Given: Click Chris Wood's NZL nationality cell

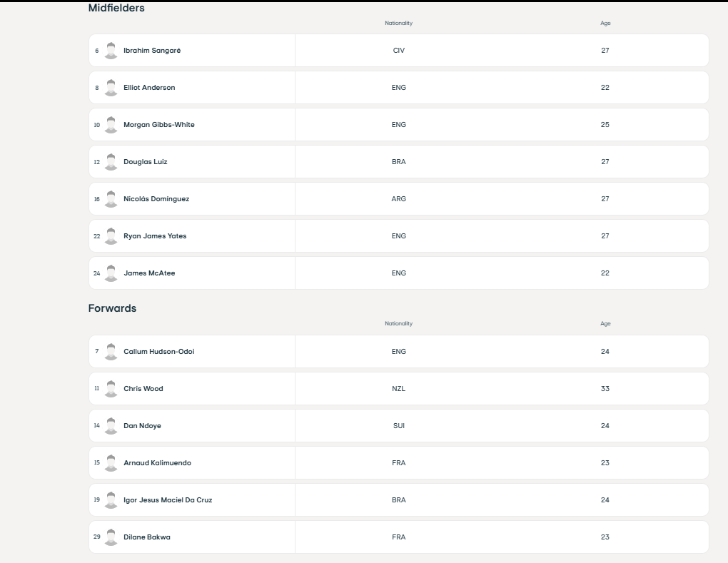Looking at the screenshot, I should coord(398,389).
